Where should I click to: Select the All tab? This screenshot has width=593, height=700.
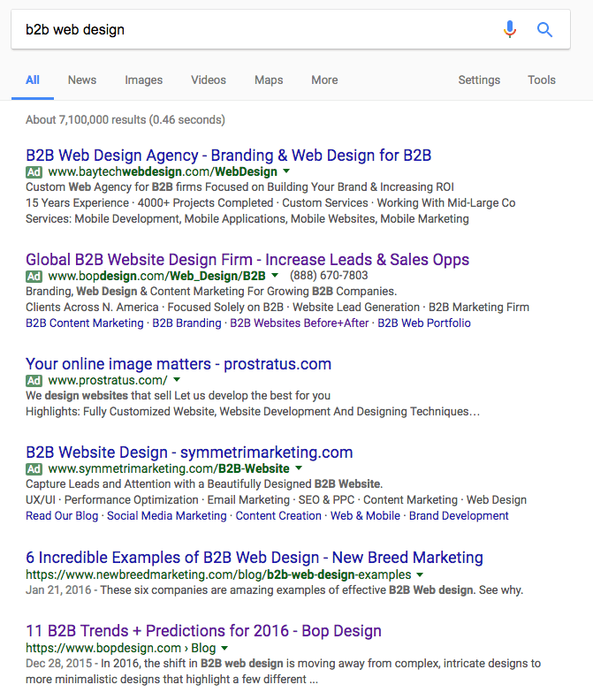point(33,80)
